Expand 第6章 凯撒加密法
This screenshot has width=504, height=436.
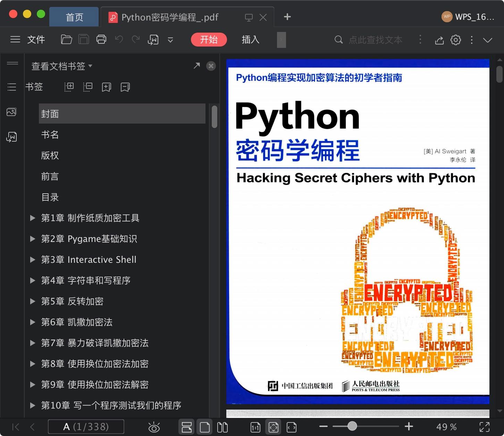pyautogui.click(x=33, y=322)
